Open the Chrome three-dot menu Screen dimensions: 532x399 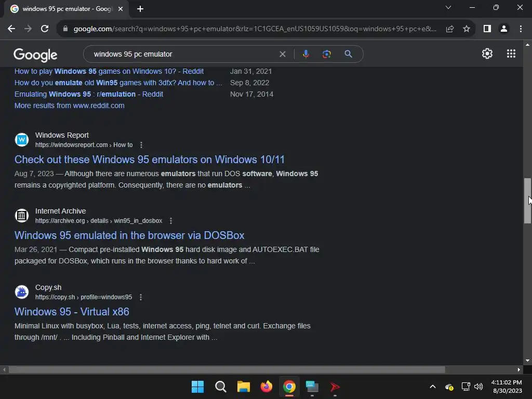(x=521, y=29)
